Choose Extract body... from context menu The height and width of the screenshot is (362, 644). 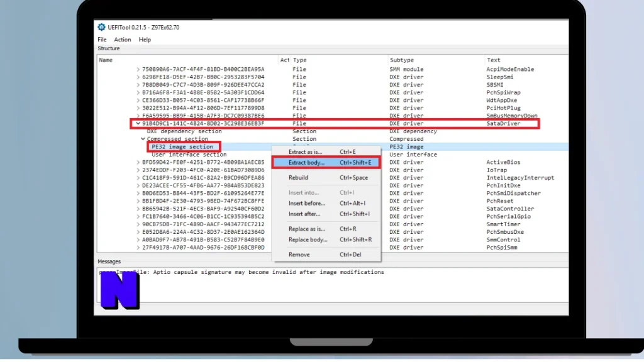pyautogui.click(x=326, y=163)
